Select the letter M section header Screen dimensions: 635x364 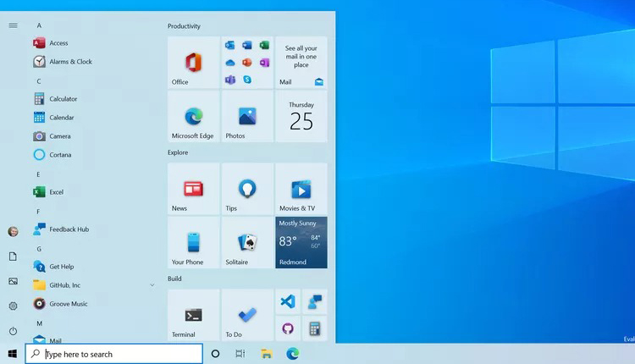[x=39, y=323]
